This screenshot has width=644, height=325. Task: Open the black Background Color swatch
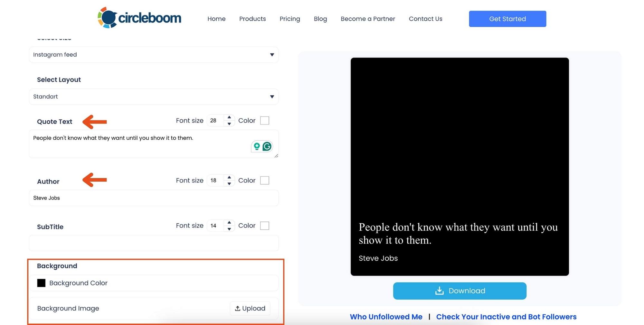click(x=41, y=283)
